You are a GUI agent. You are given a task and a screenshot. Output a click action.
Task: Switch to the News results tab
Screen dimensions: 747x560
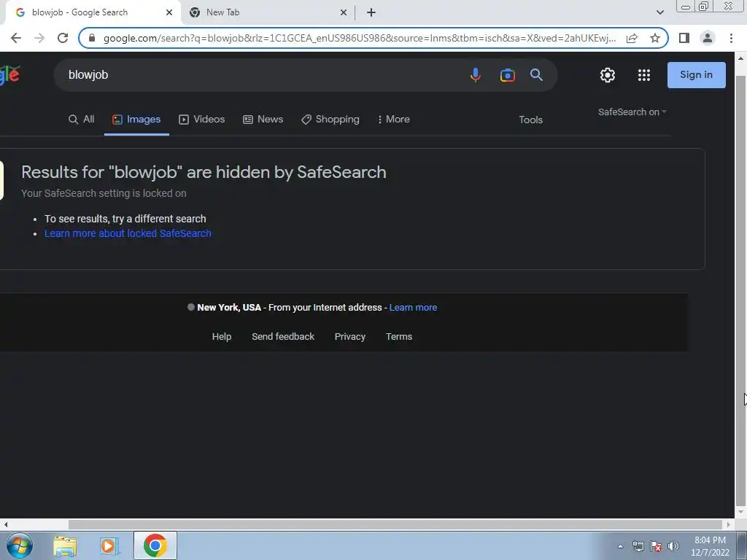pos(263,119)
